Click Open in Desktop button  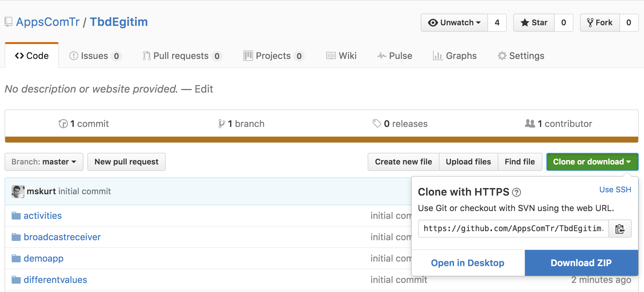(468, 263)
